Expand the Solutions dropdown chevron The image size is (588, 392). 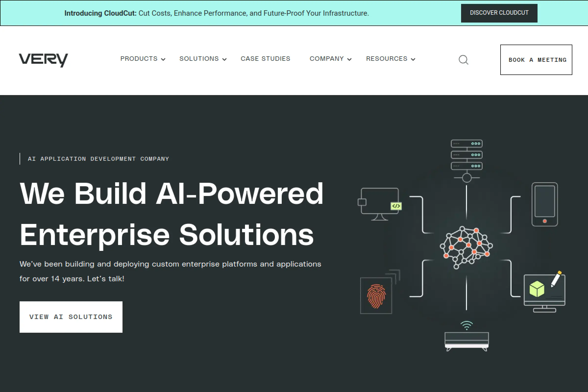click(224, 59)
